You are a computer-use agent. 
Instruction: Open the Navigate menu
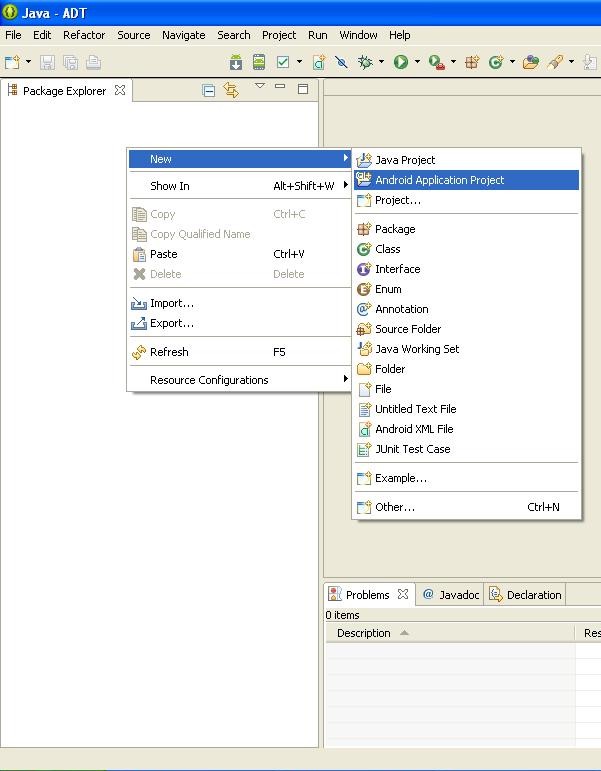coord(183,35)
